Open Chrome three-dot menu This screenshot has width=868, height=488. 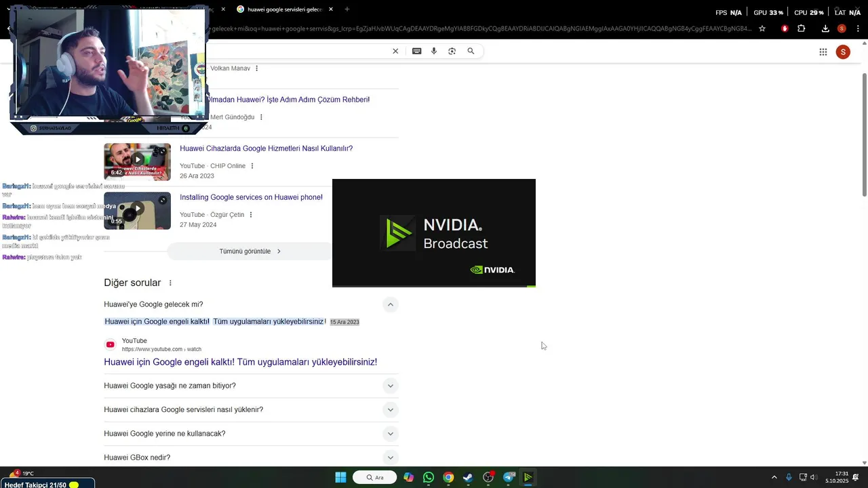(859, 28)
